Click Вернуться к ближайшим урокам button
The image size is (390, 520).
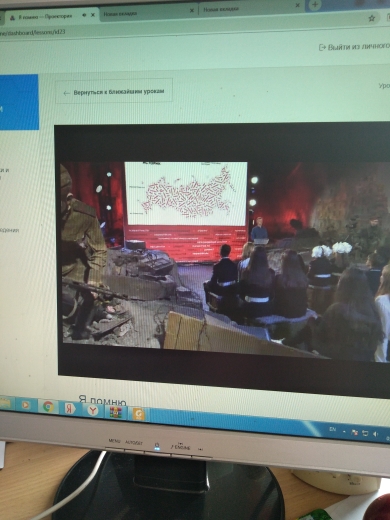click(x=114, y=91)
